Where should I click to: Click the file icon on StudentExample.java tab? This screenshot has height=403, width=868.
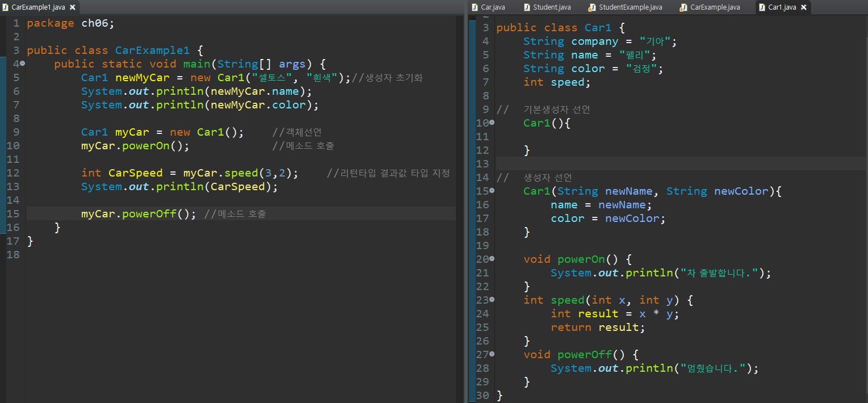tap(593, 7)
